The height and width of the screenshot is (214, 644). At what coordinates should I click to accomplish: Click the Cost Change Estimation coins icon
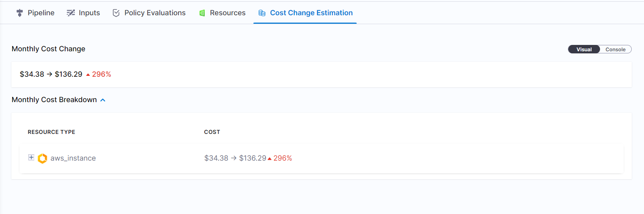coord(262,13)
